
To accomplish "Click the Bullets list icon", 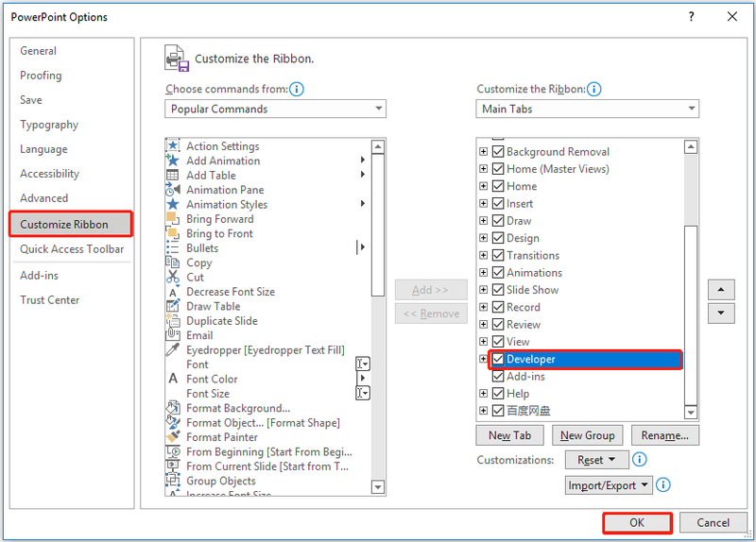I will tap(173, 247).
